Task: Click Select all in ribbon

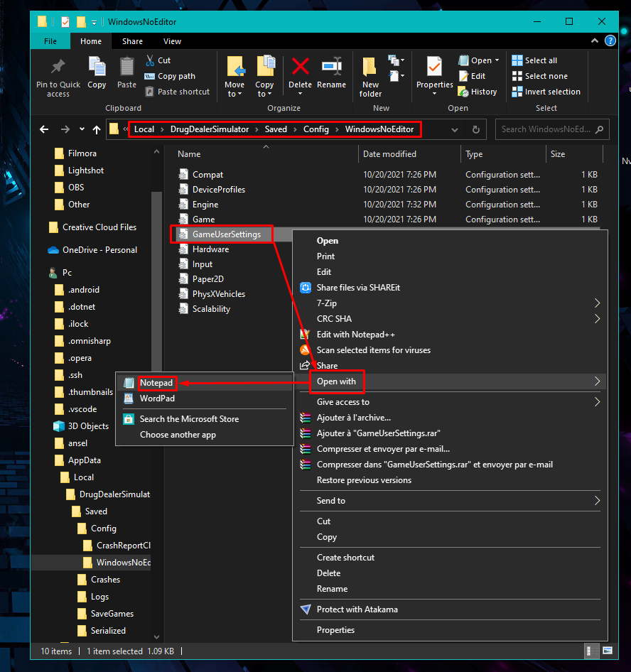Action: tap(534, 60)
